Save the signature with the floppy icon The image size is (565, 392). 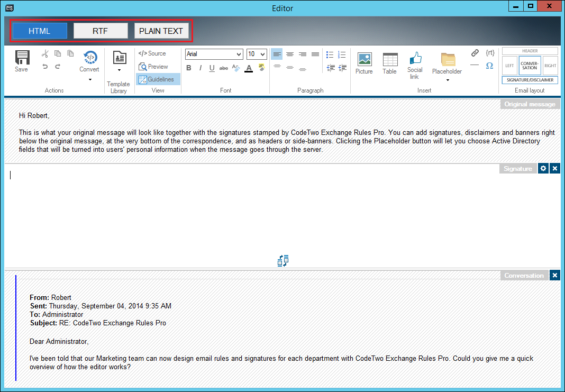(x=22, y=61)
